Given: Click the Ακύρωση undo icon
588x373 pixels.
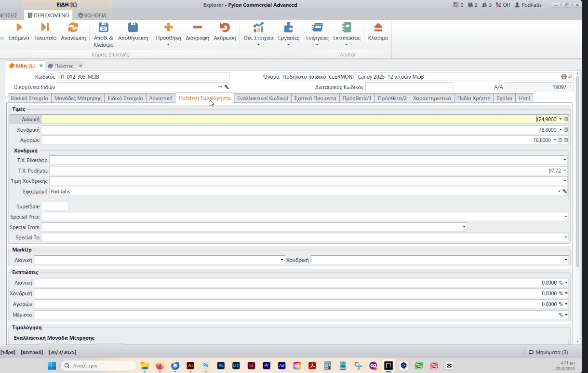Looking at the screenshot, I should click(225, 28).
